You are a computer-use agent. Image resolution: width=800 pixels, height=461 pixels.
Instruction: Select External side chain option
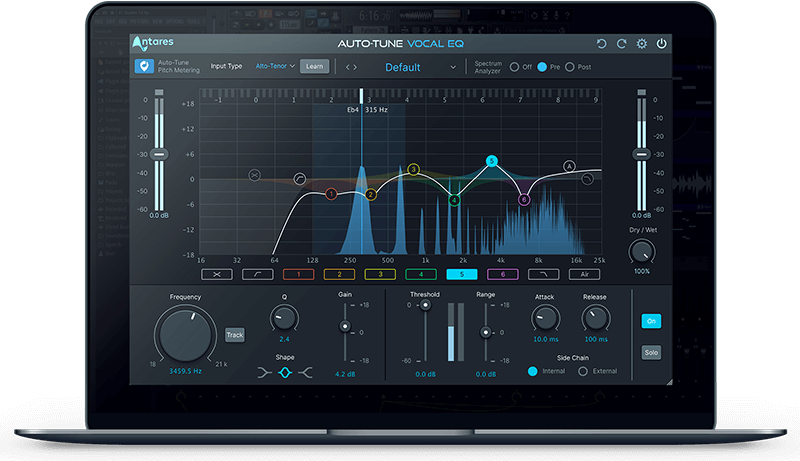tap(583, 371)
